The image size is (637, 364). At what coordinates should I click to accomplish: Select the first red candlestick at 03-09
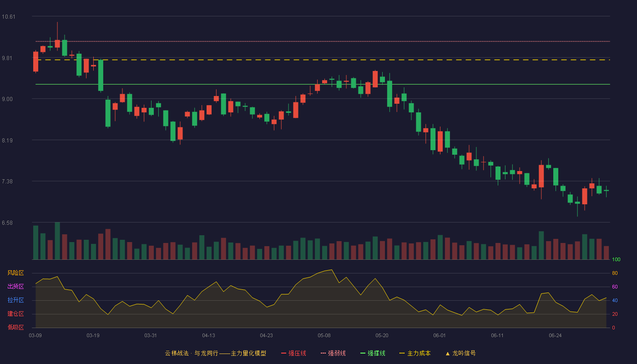[35, 61]
